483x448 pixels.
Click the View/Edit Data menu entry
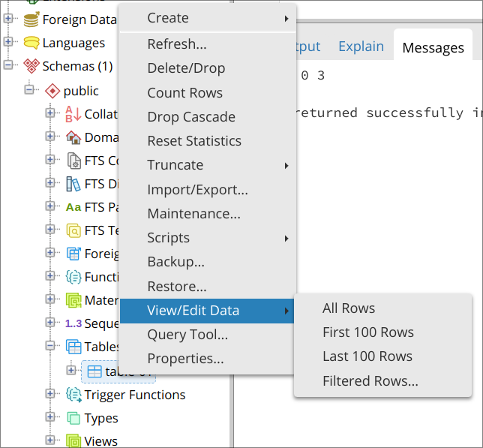[207, 311]
